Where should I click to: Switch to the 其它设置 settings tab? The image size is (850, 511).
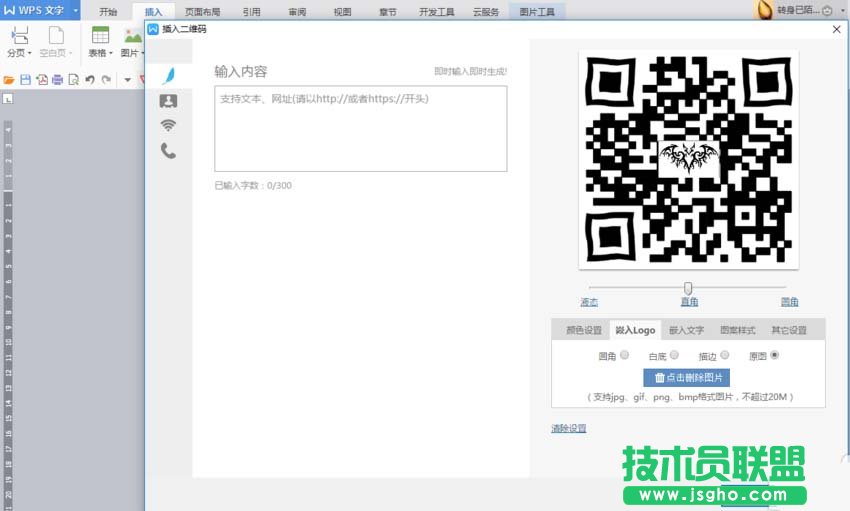click(789, 330)
